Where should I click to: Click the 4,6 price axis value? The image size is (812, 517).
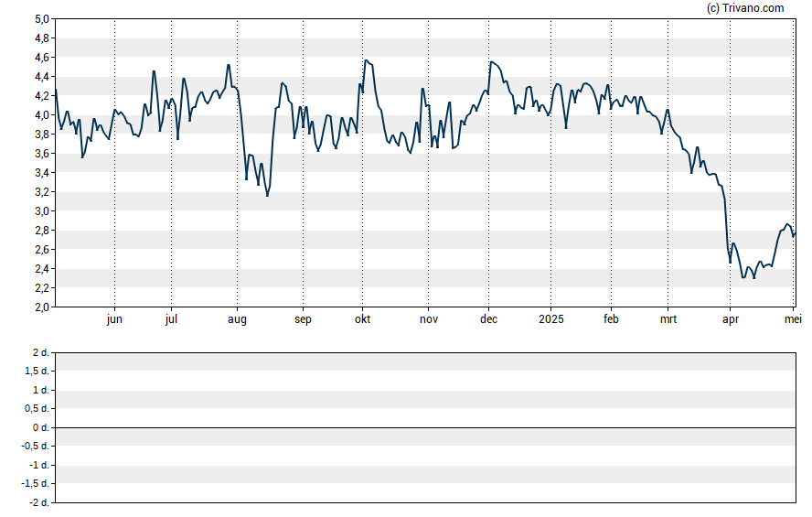coord(42,58)
